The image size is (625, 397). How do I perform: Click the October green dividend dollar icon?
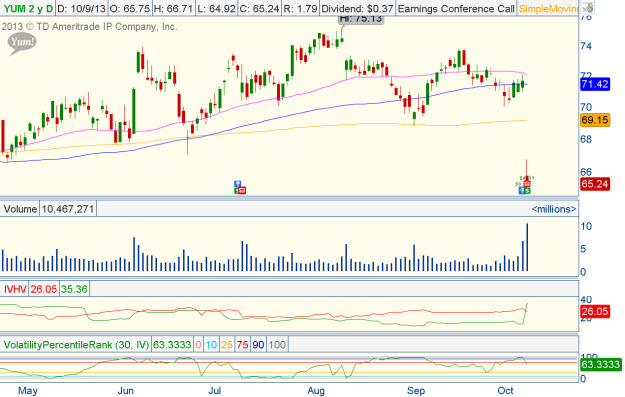tap(527, 191)
